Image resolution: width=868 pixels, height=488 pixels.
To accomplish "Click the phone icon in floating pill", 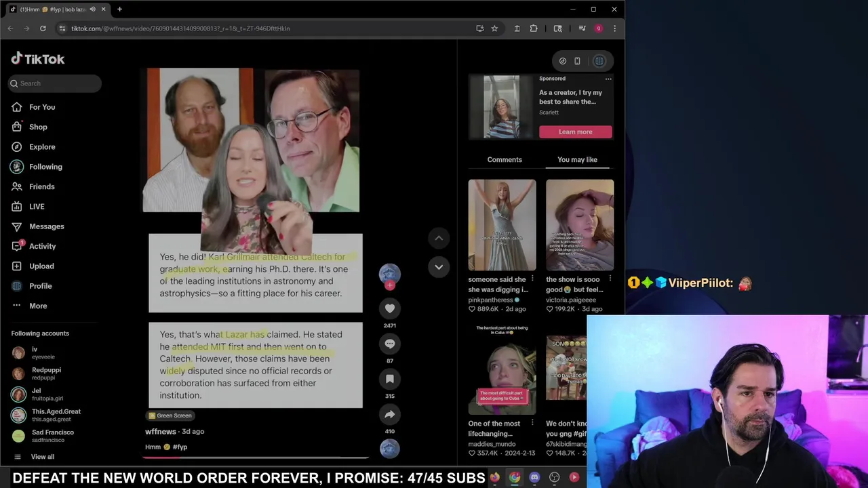I will point(577,61).
